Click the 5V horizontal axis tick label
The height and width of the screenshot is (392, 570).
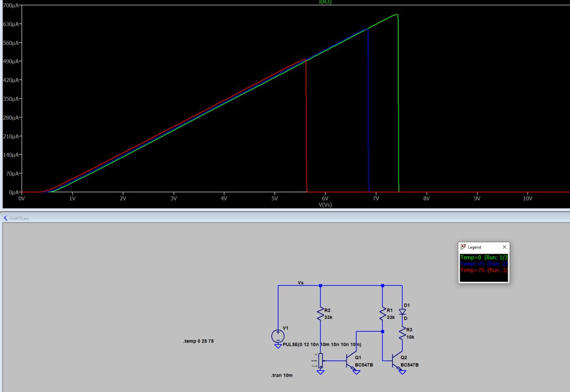275,199
